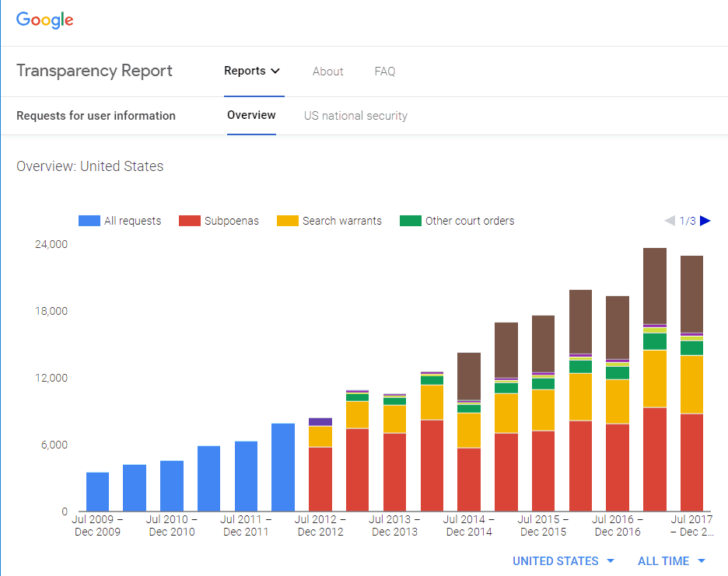Open the About page
Viewport: 728px width, 576px height.
pyautogui.click(x=327, y=72)
